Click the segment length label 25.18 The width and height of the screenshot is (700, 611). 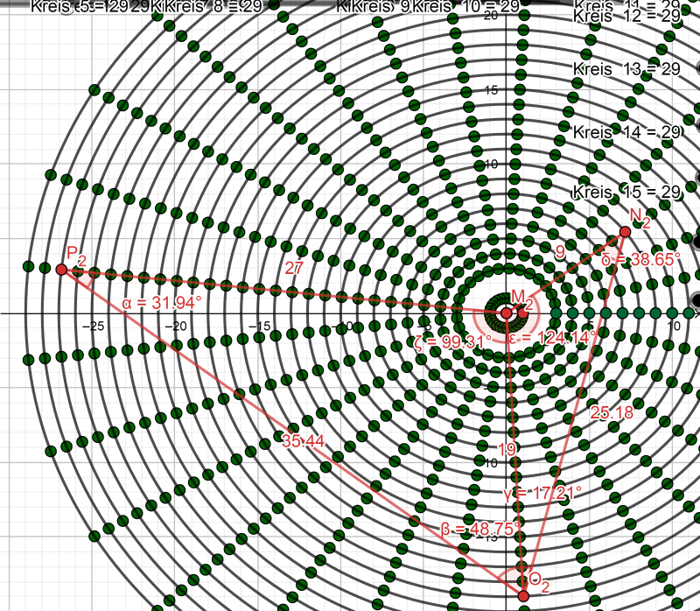[612, 412]
